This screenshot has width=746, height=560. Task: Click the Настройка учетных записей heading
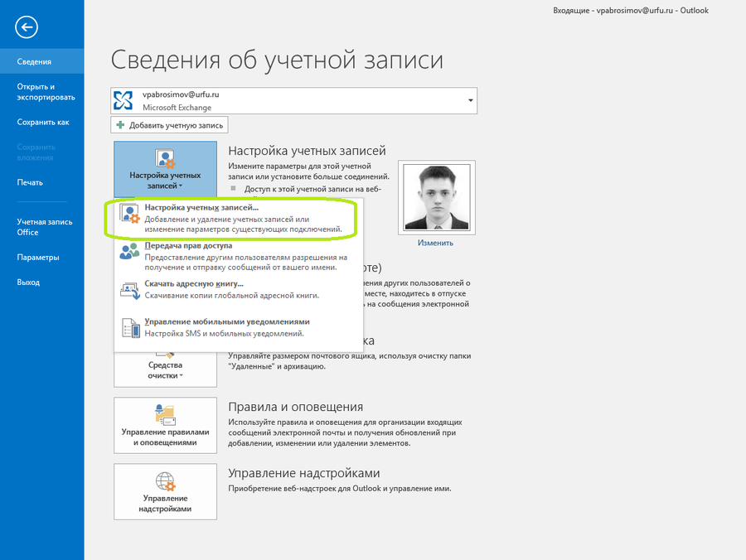tap(307, 151)
